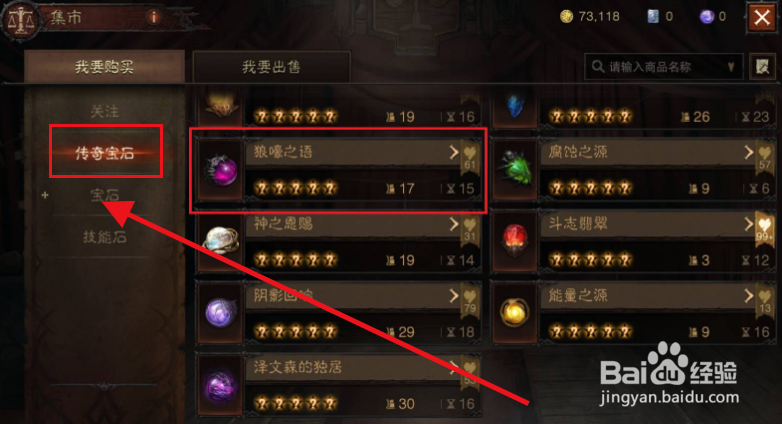Image resolution: width=782 pixels, height=424 pixels.
Task: Toggle favorite heart on 腐蚀之源
Action: pos(765,157)
